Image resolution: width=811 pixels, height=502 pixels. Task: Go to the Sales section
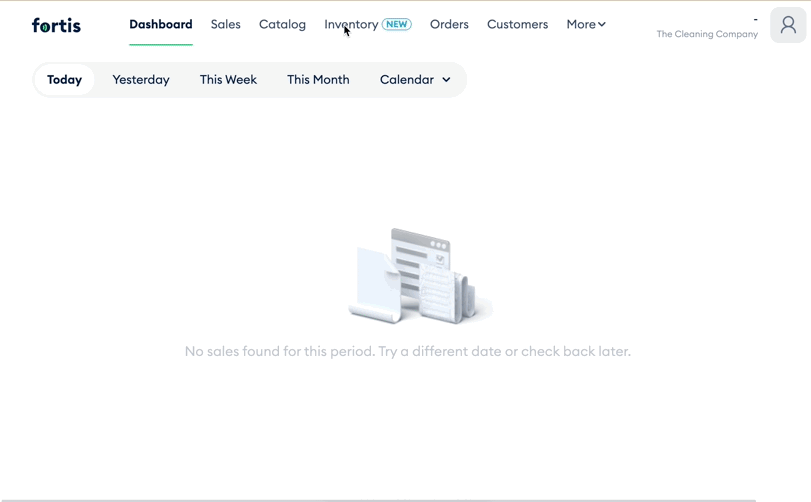(226, 24)
